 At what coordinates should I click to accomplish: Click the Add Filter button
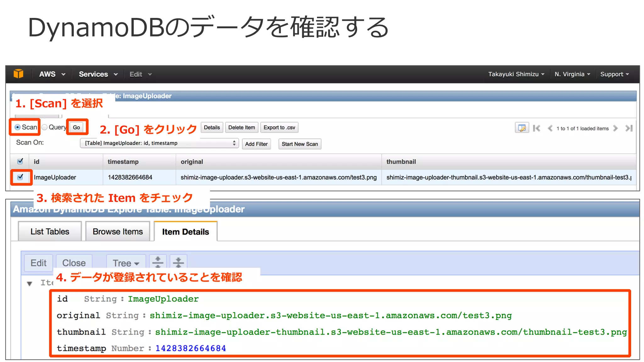(256, 144)
